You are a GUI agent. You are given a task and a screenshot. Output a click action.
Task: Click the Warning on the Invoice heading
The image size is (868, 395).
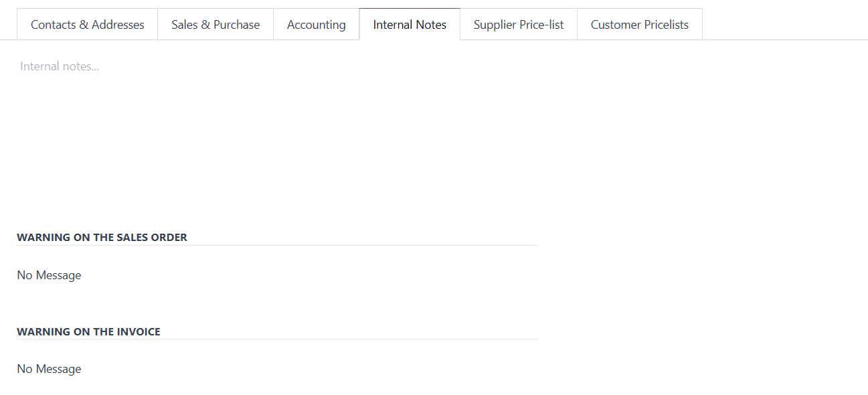(x=88, y=331)
